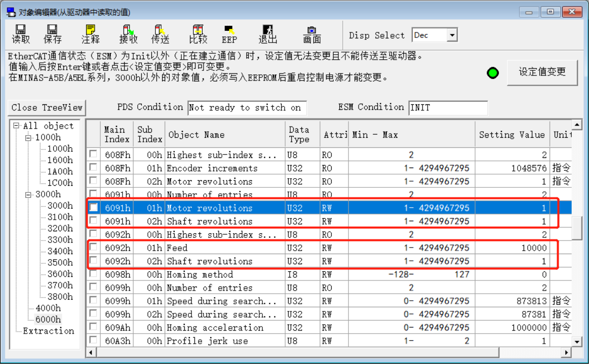Open the Disp Select Dec dropdown
Image resolution: width=589 pixels, height=364 pixels.
tap(452, 35)
